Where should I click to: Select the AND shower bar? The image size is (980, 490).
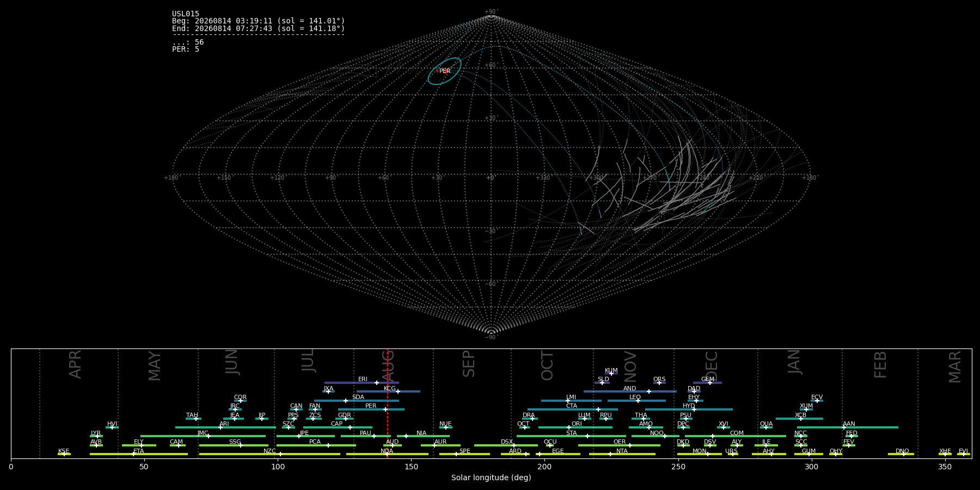click(x=630, y=391)
